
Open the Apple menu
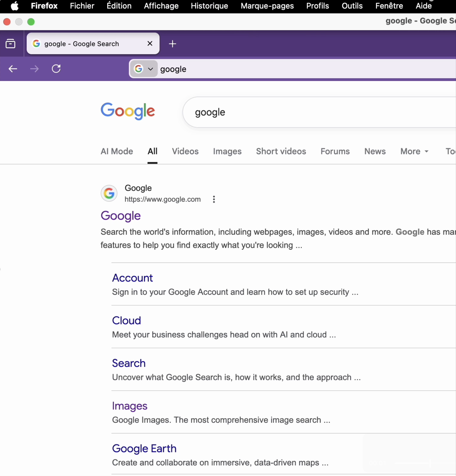[x=15, y=6]
